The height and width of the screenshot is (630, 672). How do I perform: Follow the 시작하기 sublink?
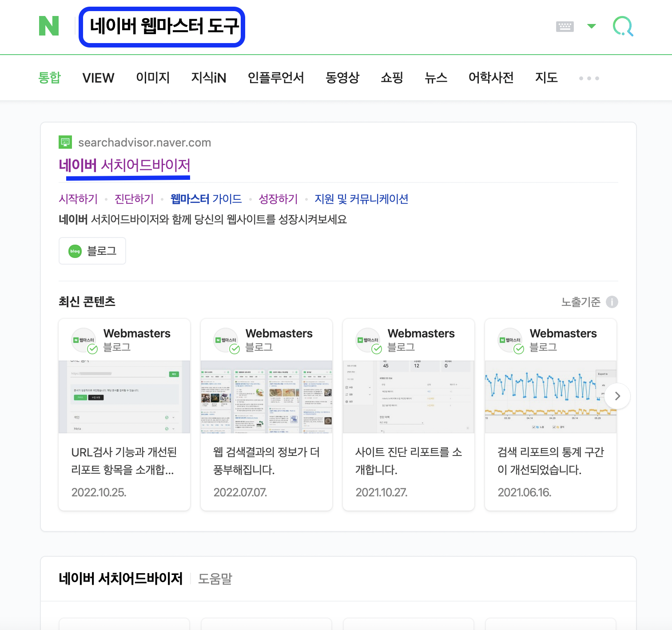click(x=78, y=199)
